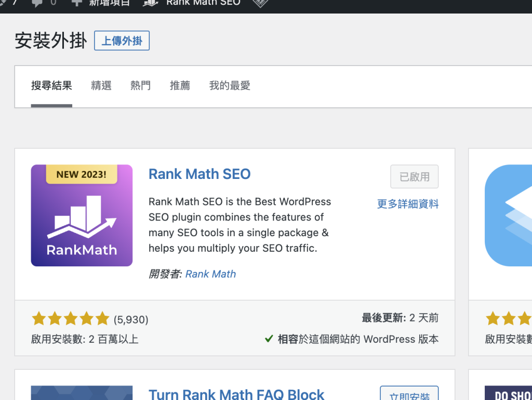Click the 已啟用 button on Rank Math
Image resolution: width=532 pixels, height=400 pixels.
(x=414, y=176)
